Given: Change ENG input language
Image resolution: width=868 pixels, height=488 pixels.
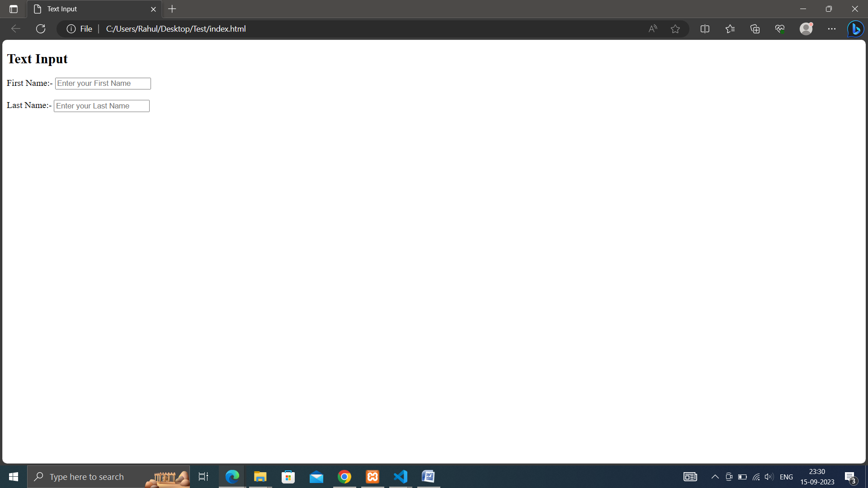Looking at the screenshot, I should coord(787,477).
